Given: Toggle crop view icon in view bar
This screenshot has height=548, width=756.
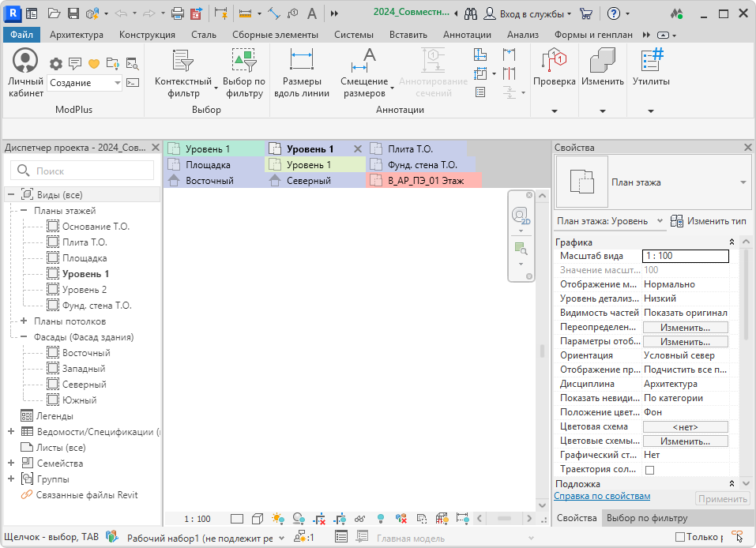Looking at the screenshot, I should [x=318, y=519].
